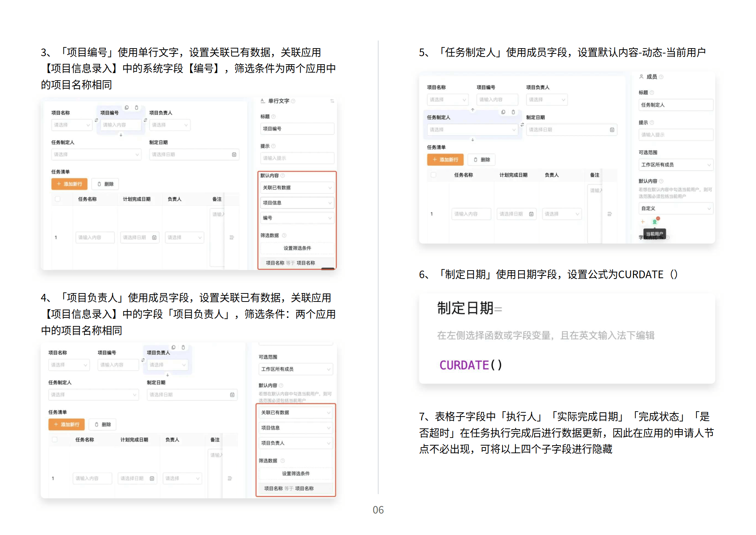The image size is (756, 535).
Task: Click copy icon above 项目负责人 in step 4 screenshot
Action: click(173, 347)
